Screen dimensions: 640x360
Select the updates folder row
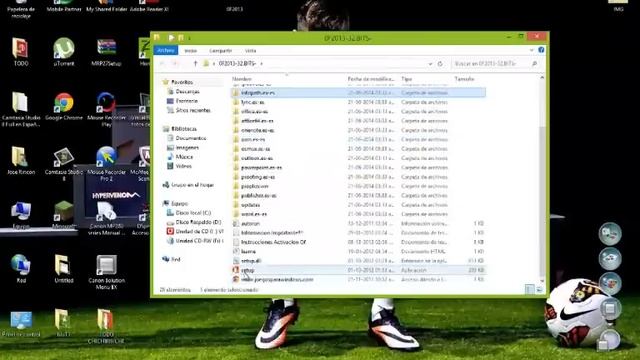(x=358, y=205)
